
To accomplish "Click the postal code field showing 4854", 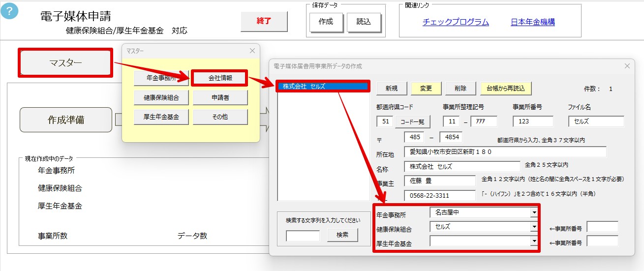I will point(451,137).
